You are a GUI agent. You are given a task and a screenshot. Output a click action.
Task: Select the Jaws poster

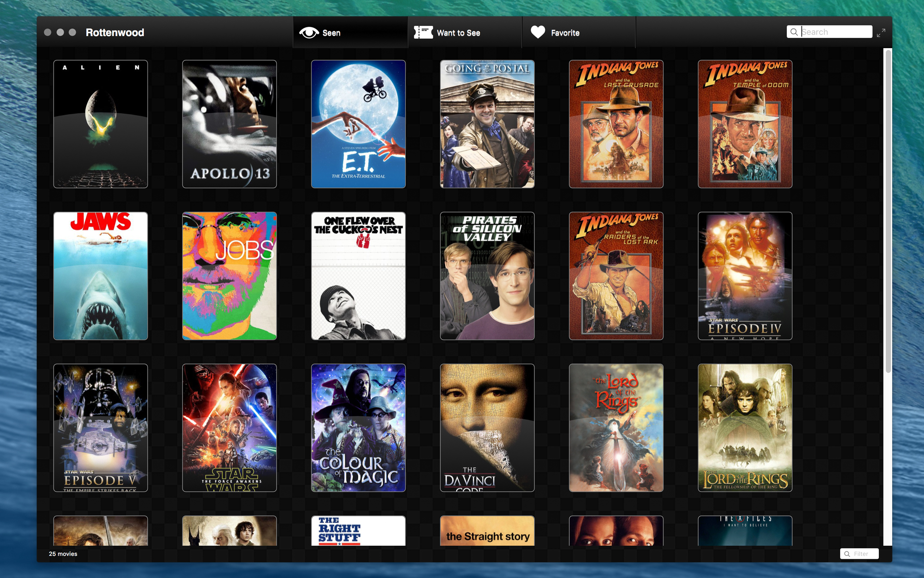click(x=101, y=276)
